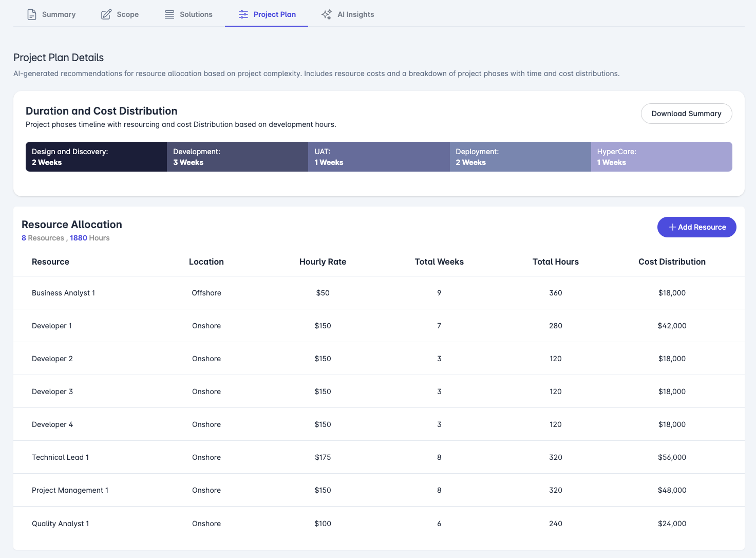Click the Hourly Rate column header

[x=323, y=262]
